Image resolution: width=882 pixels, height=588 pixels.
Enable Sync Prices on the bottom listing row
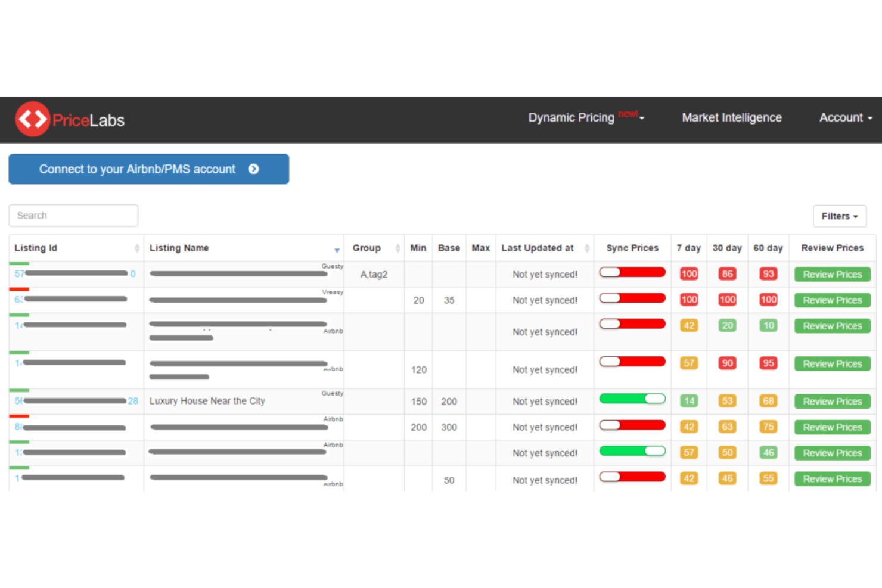tap(632, 477)
